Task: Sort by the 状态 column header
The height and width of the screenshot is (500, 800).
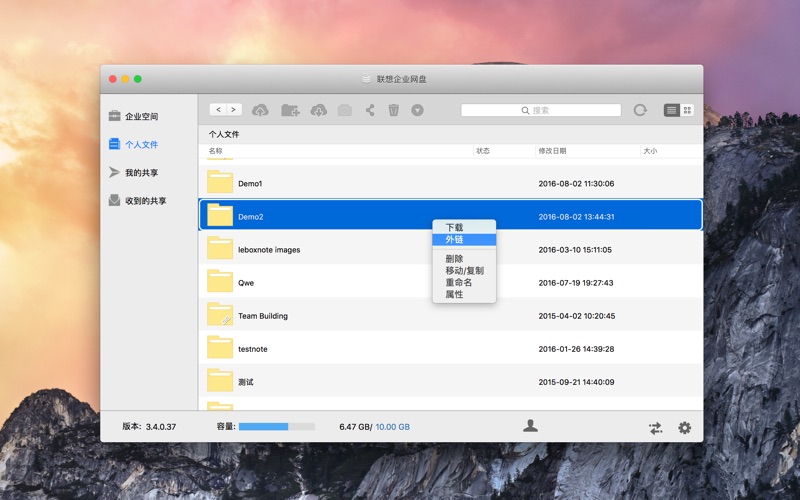Action: coord(483,151)
